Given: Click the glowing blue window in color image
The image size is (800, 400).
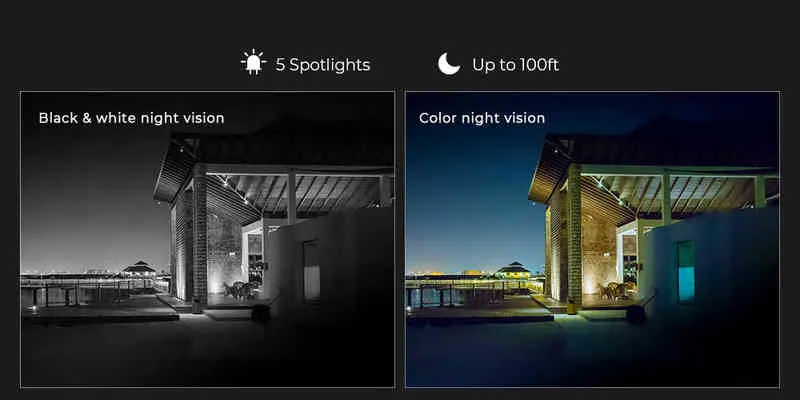Looking at the screenshot, I should tap(686, 271).
